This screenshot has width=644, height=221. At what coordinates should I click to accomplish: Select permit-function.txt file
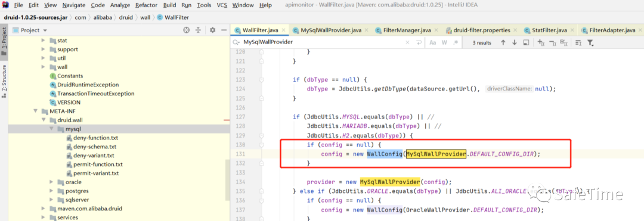point(98,164)
